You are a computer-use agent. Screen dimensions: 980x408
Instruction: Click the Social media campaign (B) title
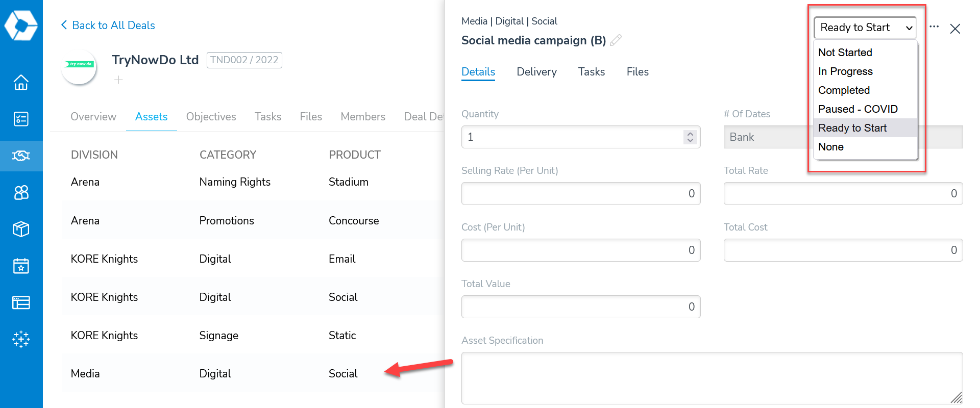[534, 40]
